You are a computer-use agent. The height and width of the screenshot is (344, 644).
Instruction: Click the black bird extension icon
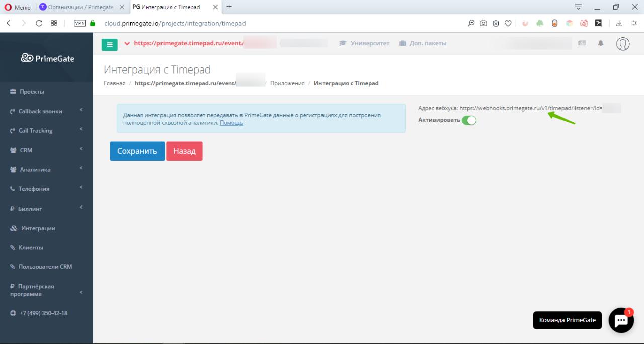click(598, 23)
